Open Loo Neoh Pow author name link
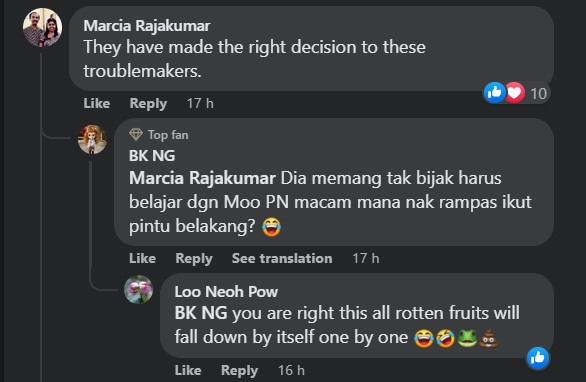Screen dimensions: 586x382 (x=226, y=292)
